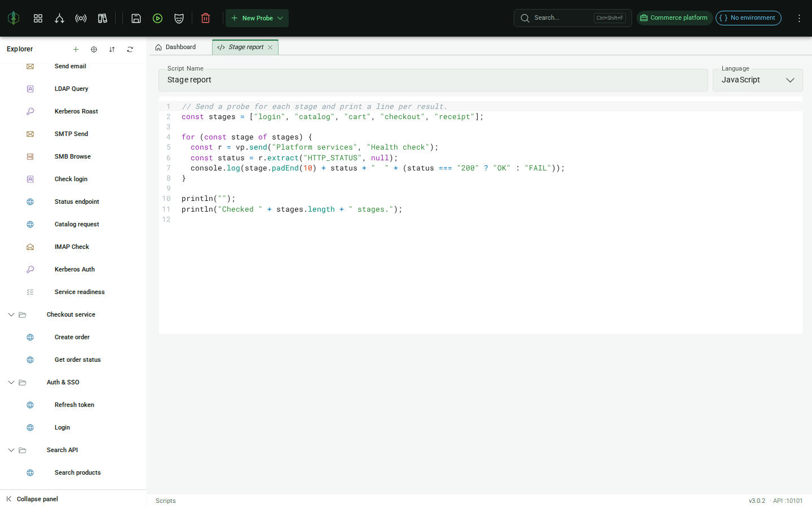Open the Commerce platform project selector
Viewport: 812px width, 508px height.
click(x=674, y=18)
